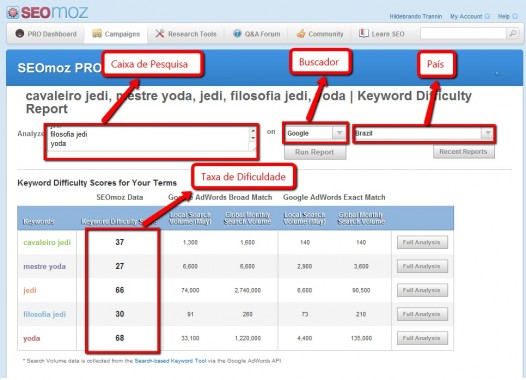The height and width of the screenshot is (380, 526).
Task: Click the Help small icon
Action: (x=515, y=16)
